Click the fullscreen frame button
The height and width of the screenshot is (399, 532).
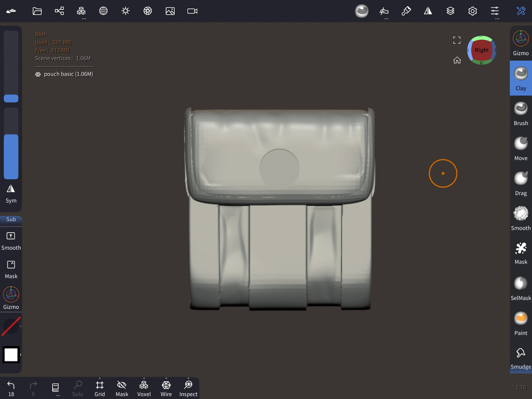coord(457,40)
